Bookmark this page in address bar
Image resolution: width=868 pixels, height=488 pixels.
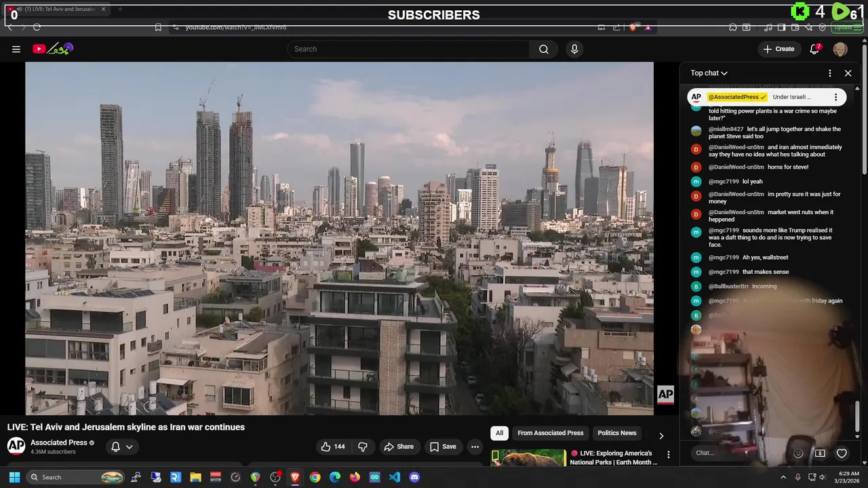click(x=158, y=27)
